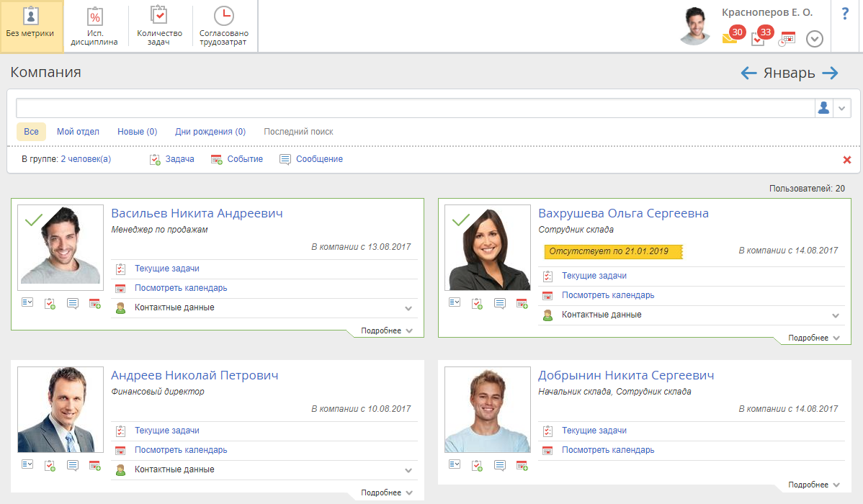863x504 pixels.
Task: Click the calendar icon in top header
Action: [787, 39]
